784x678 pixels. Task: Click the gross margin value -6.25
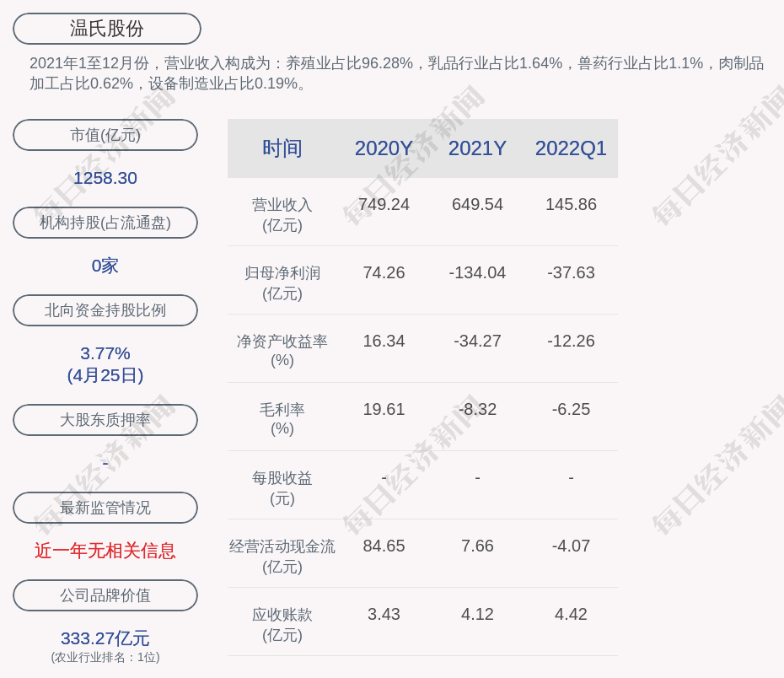point(571,409)
